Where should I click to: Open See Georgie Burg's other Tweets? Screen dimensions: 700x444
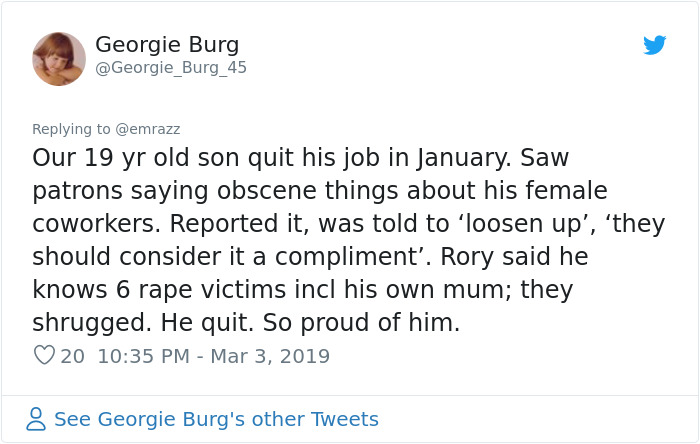216,419
